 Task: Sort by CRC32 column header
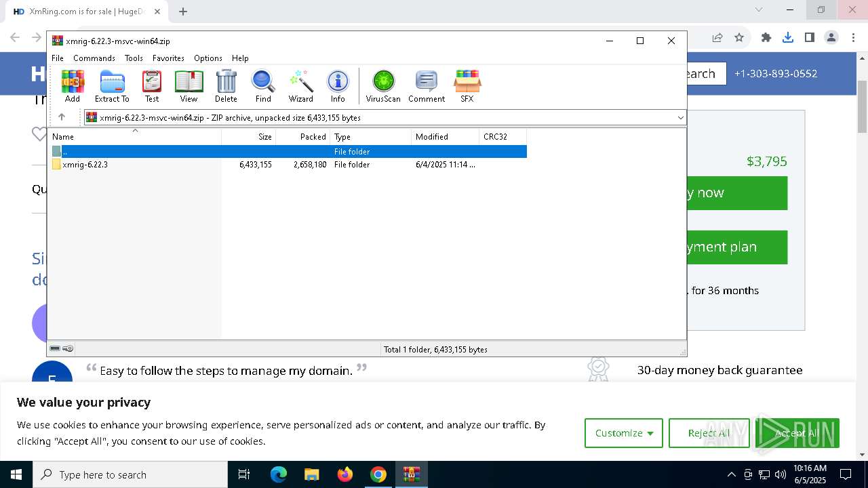click(502, 137)
